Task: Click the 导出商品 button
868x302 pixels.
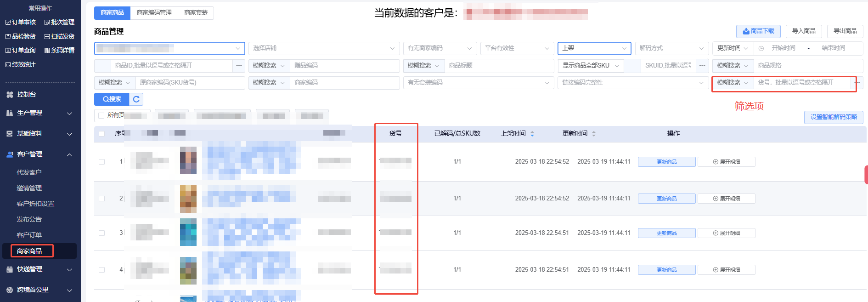Action: (x=845, y=31)
